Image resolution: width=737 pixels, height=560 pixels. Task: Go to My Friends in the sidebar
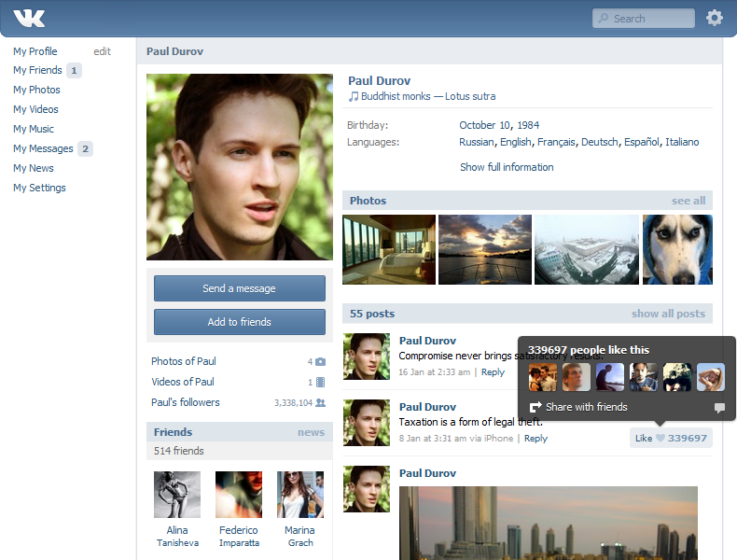[x=37, y=70]
